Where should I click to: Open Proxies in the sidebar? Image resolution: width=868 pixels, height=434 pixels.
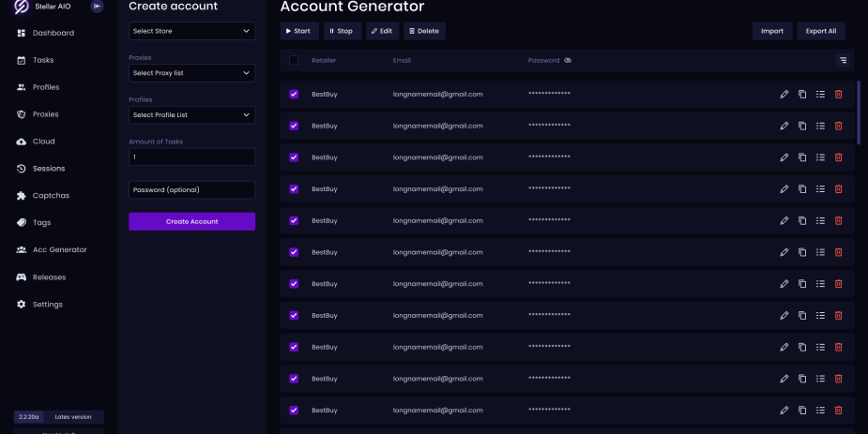coord(45,114)
